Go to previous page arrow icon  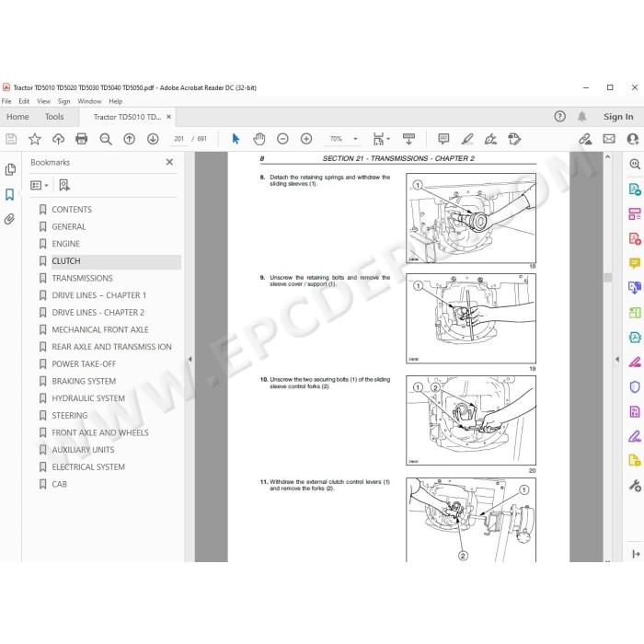click(x=130, y=139)
